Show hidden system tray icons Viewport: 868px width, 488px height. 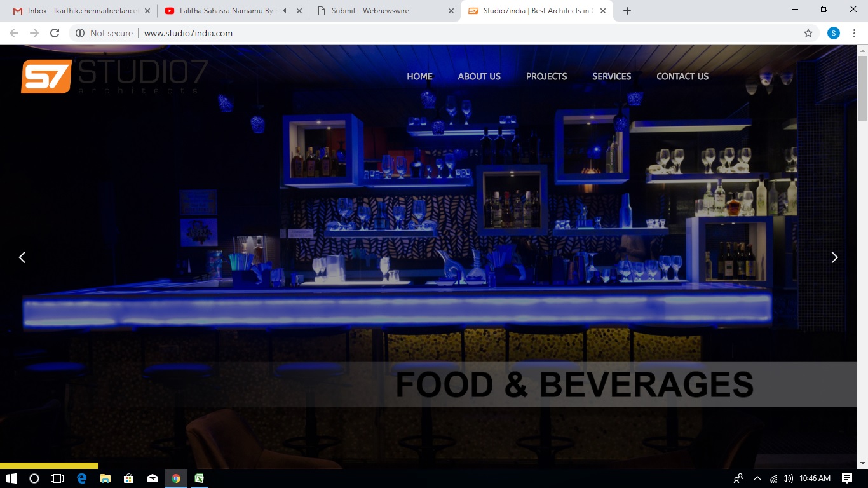click(757, 478)
